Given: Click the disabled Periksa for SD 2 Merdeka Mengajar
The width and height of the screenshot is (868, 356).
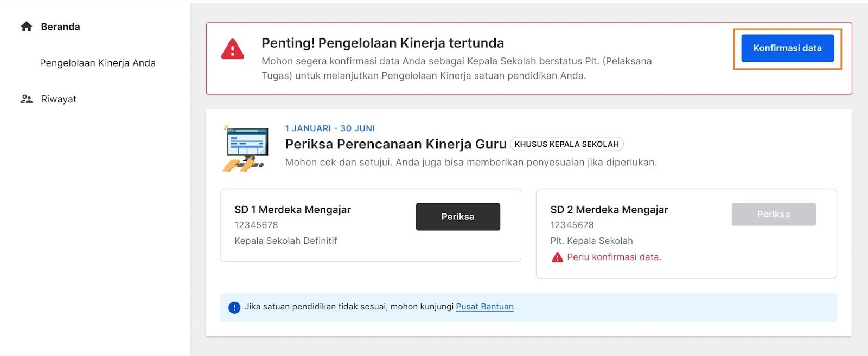Looking at the screenshot, I should click(774, 214).
